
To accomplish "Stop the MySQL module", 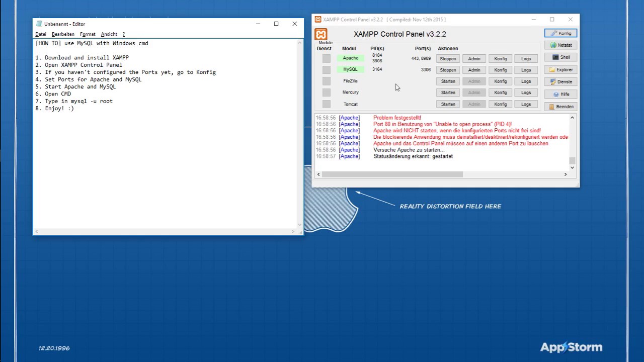I will pyautogui.click(x=448, y=70).
